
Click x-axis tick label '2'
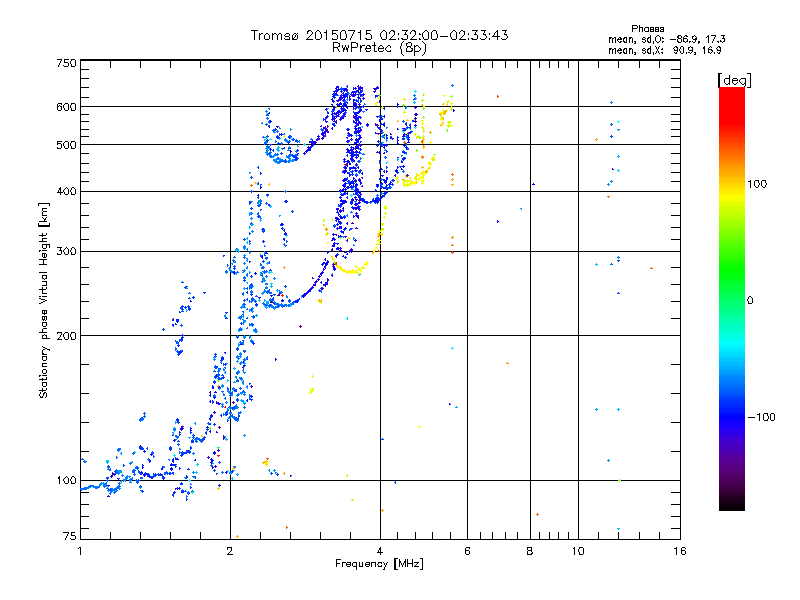[x=230, y=551]
